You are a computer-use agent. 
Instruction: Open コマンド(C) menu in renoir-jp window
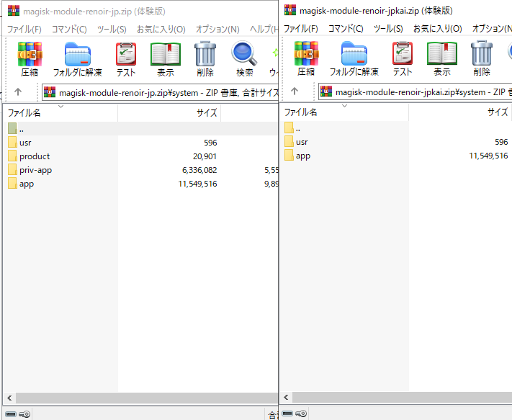(69, 30)
